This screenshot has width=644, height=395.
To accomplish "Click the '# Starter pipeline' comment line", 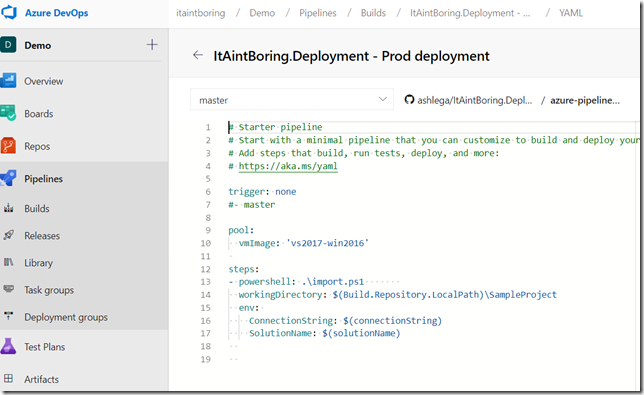I will coord(276,127).
